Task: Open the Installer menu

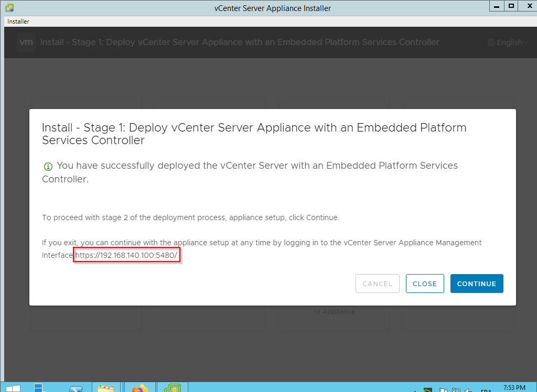Action: coord(18,21)
